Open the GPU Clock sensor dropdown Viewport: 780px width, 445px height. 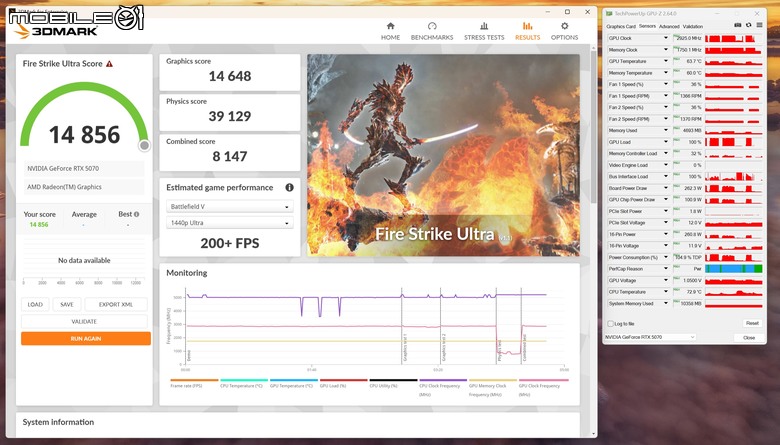[x=666, y=38]
